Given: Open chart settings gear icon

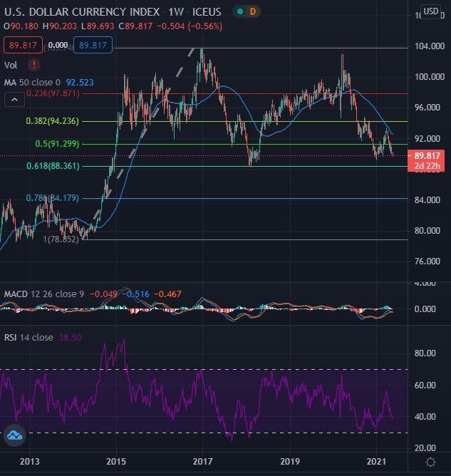Looking at the screenshot, I should point(430,462).
